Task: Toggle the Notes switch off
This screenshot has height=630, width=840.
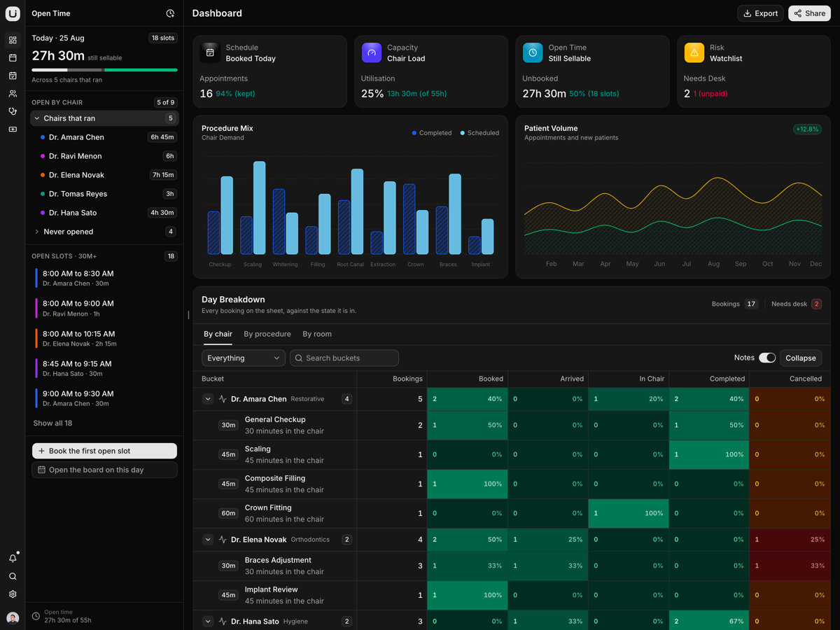Action: [767, 358]
